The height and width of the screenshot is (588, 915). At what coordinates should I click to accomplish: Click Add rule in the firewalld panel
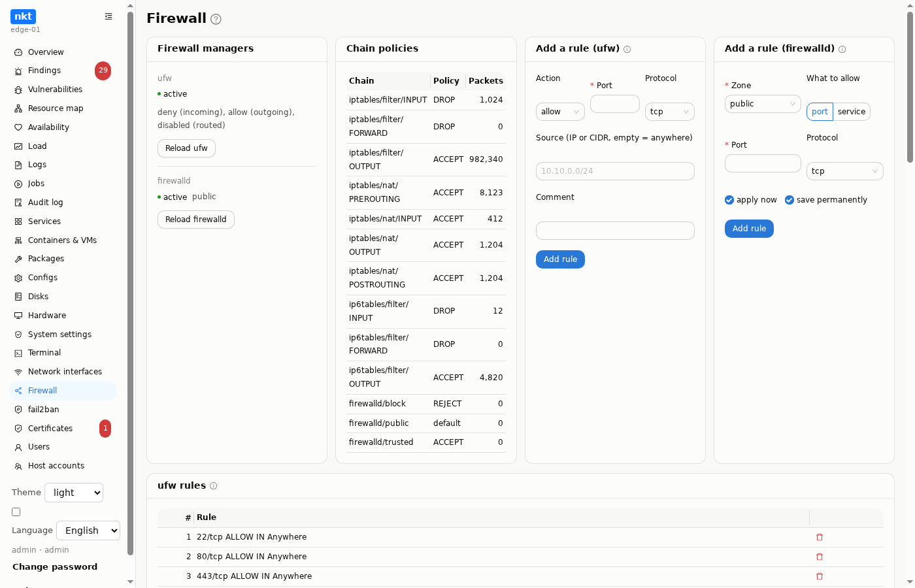coord(749,229)
